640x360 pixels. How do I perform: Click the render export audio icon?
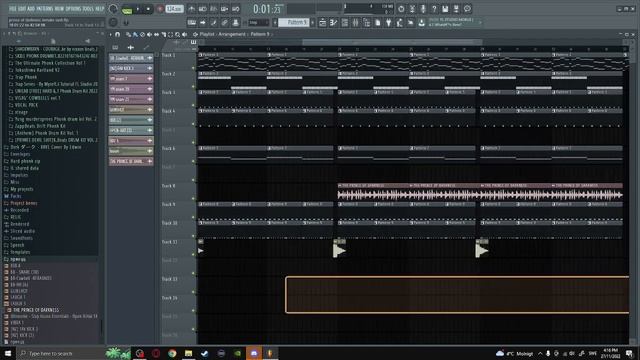456,9
